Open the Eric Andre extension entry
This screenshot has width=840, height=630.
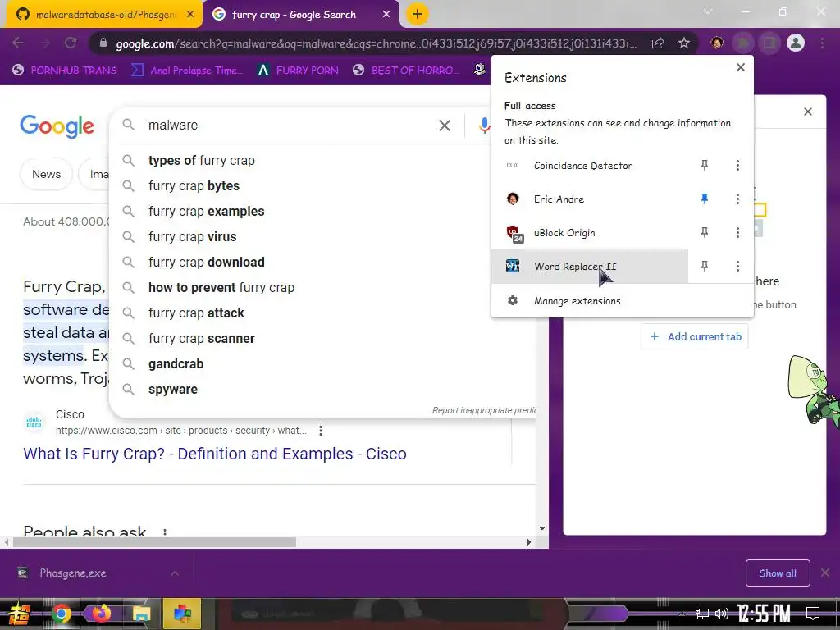pos(590,199)
